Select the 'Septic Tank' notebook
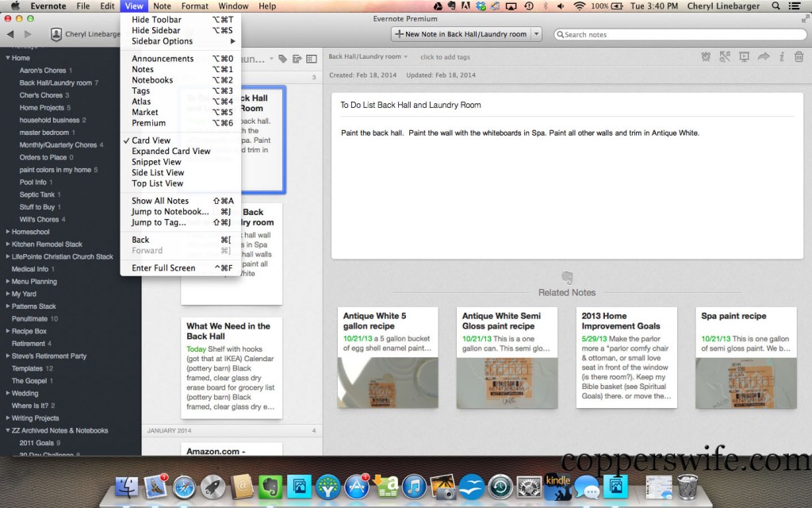This screenshot has width=812, height=508. (36, 195)
